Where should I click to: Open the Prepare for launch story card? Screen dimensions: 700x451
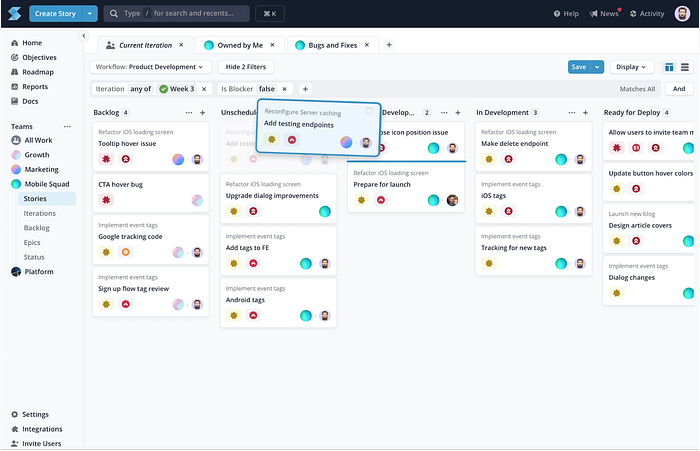coord(406,187)
